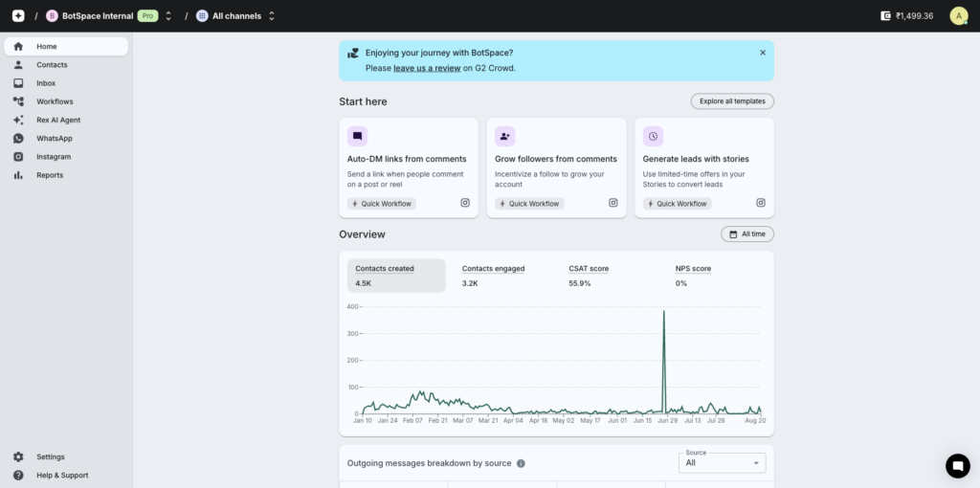Viewport: 980px width, 488px height.
Task: Open Reports in the sidebar
Action: (66, 175)
